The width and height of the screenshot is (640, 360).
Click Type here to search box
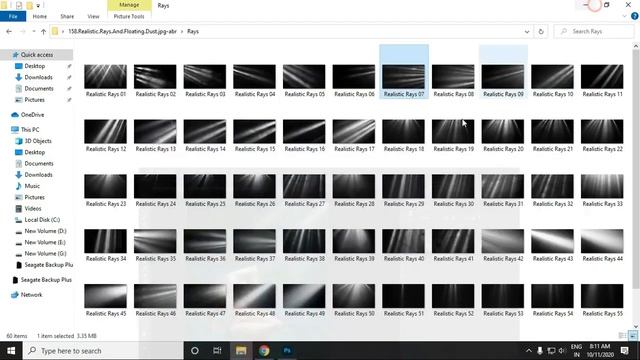point(103,351)
